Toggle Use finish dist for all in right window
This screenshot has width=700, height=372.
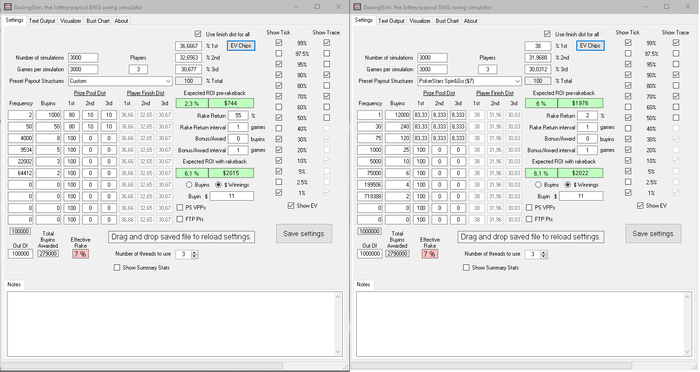[547, 34]
